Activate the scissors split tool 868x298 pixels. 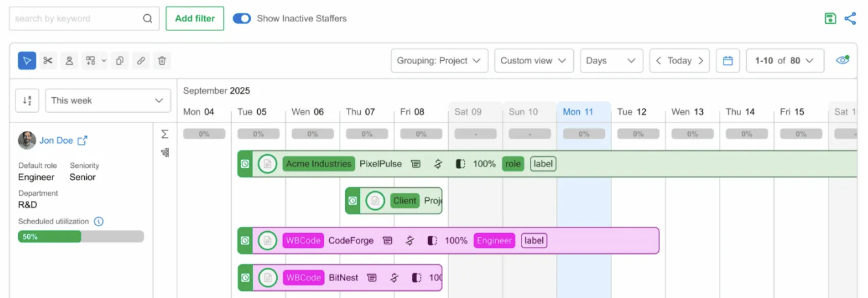pos(48,61)
